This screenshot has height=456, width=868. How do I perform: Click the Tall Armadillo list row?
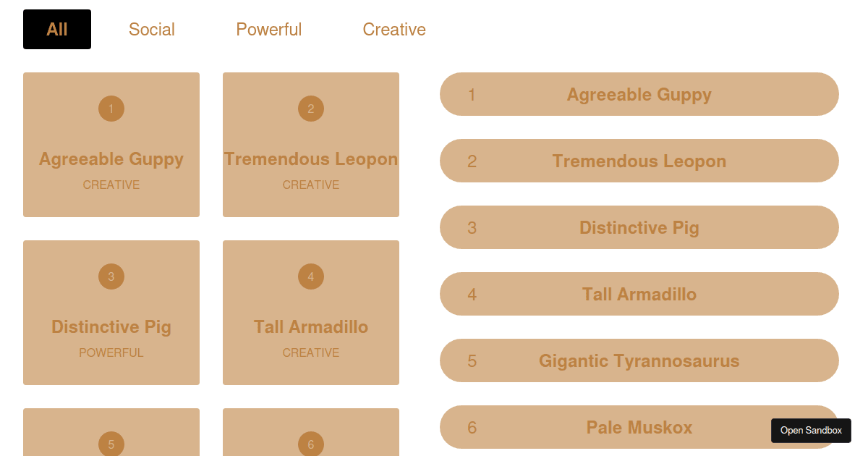639,294
